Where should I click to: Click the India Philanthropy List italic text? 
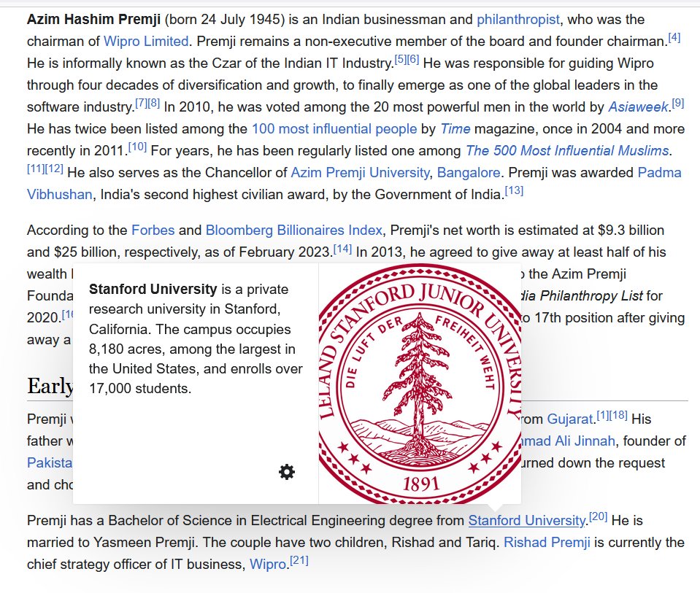pos(581,296)
